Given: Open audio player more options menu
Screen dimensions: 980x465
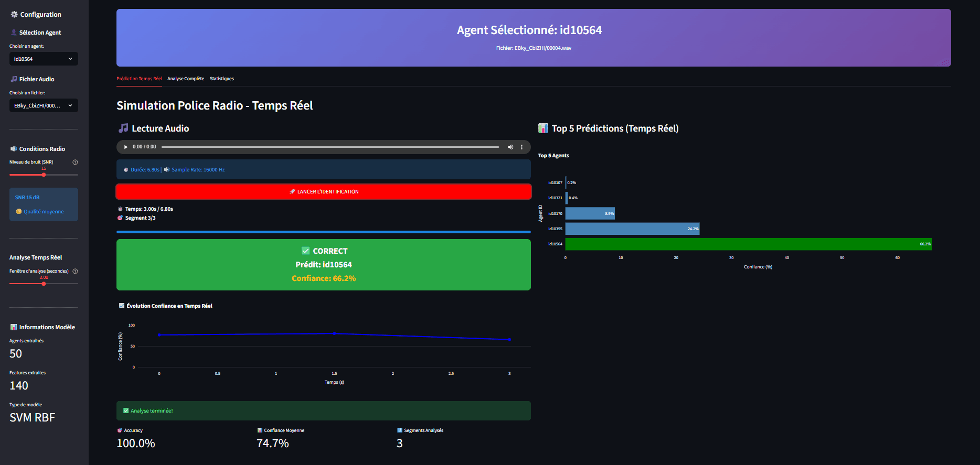Looking at the screenshot, I should tap(521, 147).
